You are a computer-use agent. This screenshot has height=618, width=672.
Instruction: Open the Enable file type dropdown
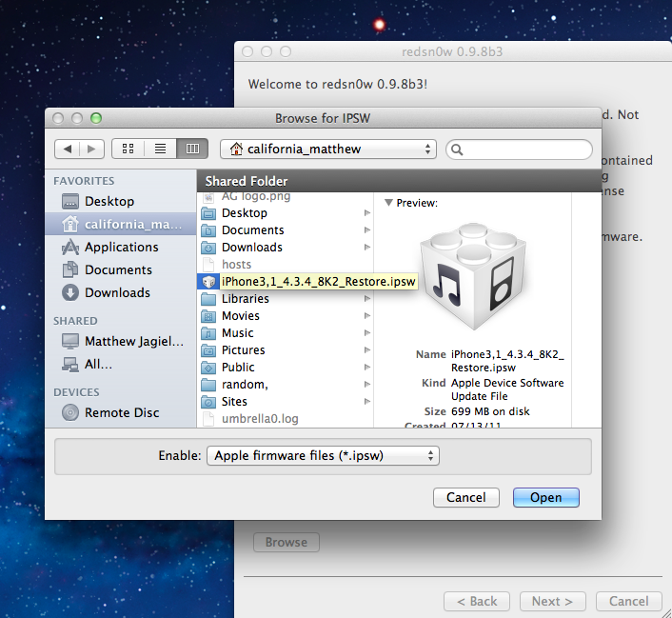pos(323,455)
